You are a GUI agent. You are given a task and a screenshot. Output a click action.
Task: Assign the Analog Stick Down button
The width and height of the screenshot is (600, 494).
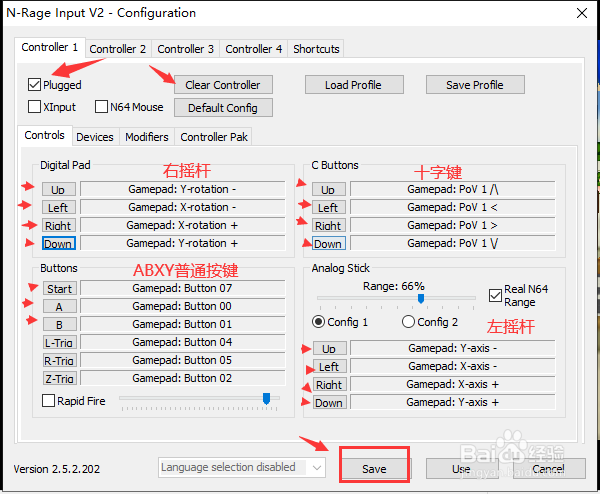pos(330,403)
